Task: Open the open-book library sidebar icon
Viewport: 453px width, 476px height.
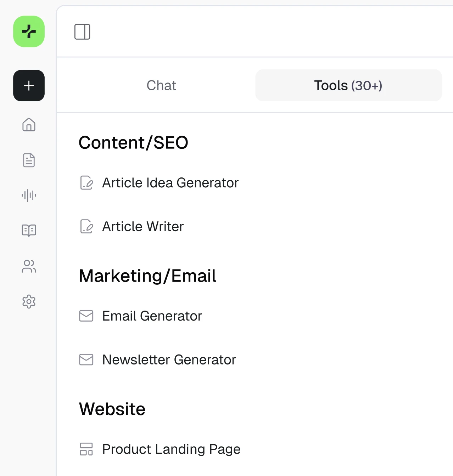Action: [x=29, y=231]
